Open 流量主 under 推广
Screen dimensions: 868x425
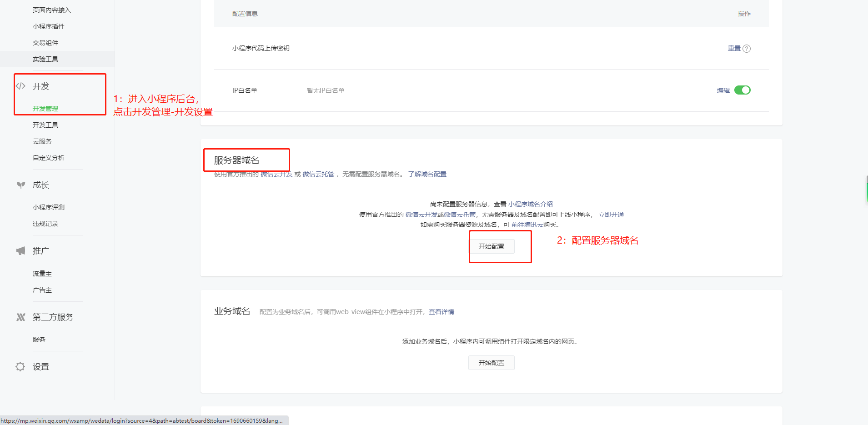pyautogui.click(x=42, y=274)
